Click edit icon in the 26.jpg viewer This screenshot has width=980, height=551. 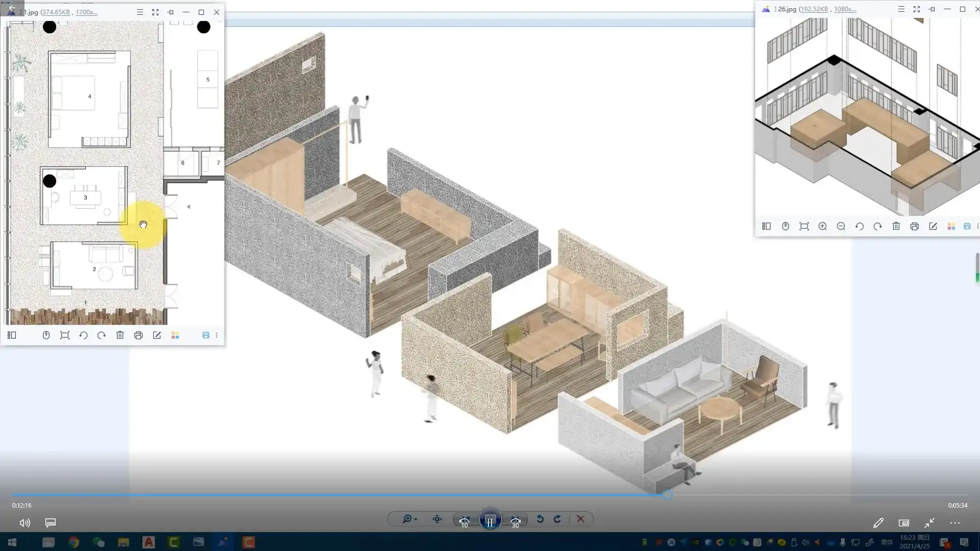(933, 226)
